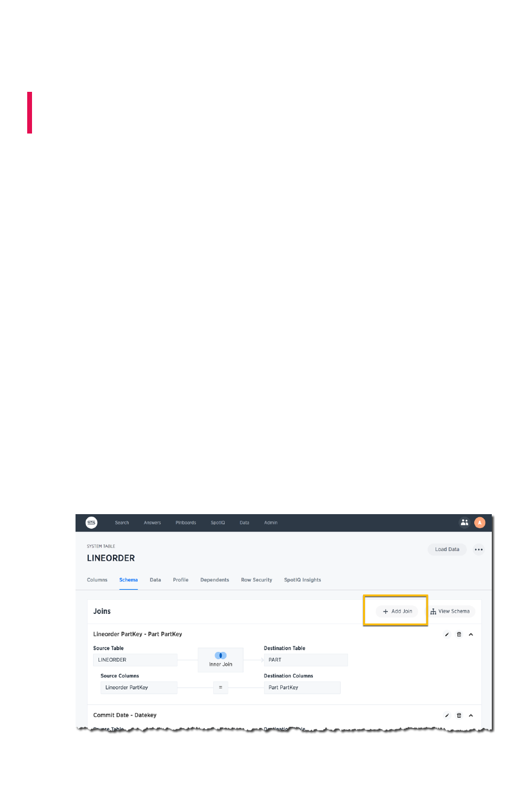The height and width of the screenshot is (812, 522).
Task: Click the Joins section title
Action: coord(102,611)
